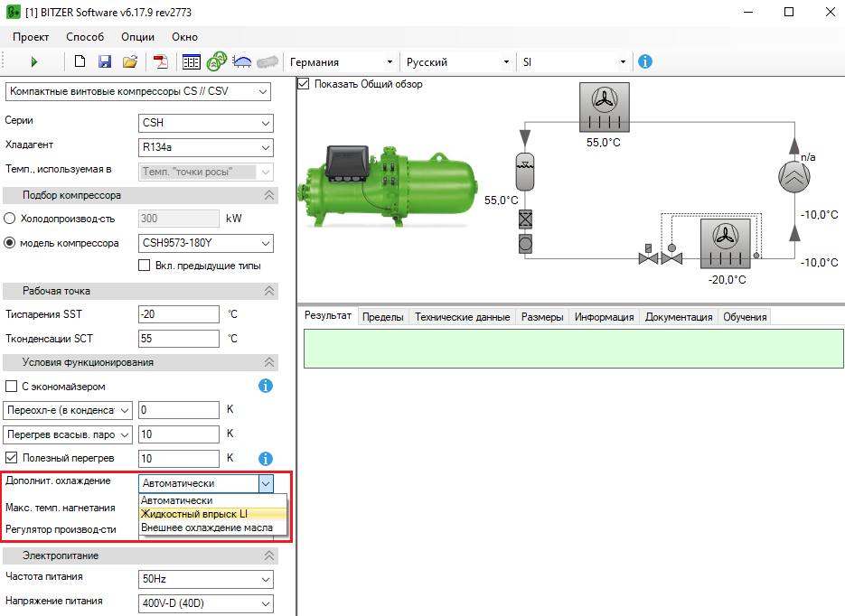
Task: Choose 'Жидкостный впрыск LI' from list
Action: tap(193, 514)
